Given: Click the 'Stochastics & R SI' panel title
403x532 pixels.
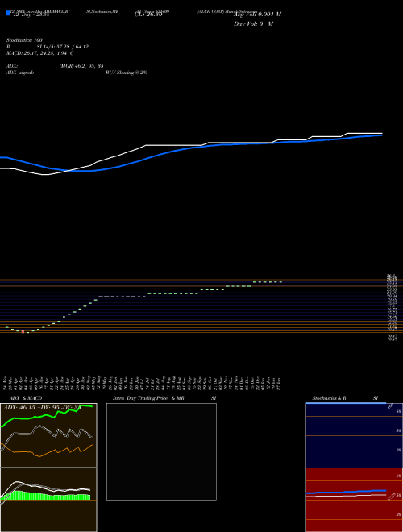Looking at the screenshot, I should click(345, 398).
